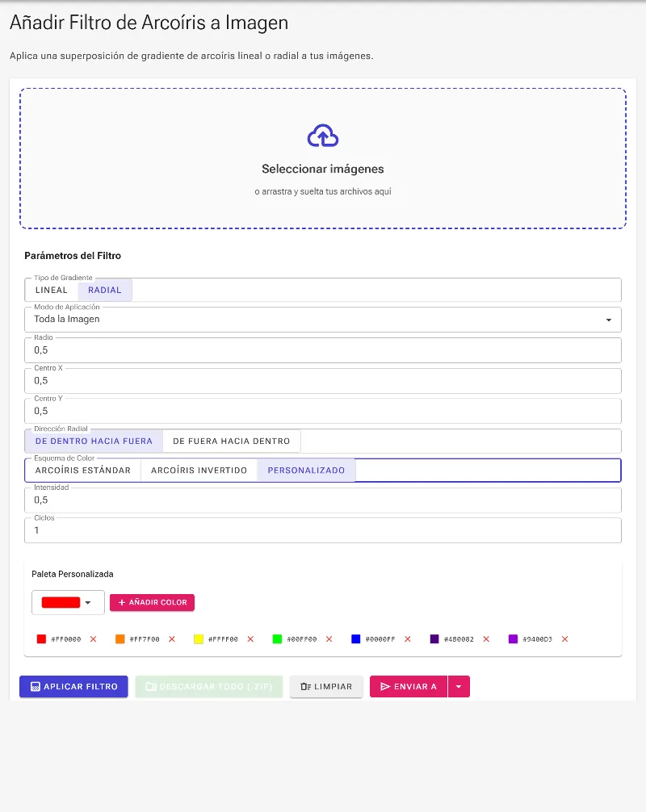
Task: Click Descargar Todo (.zip) button
Action: point(209,687)
